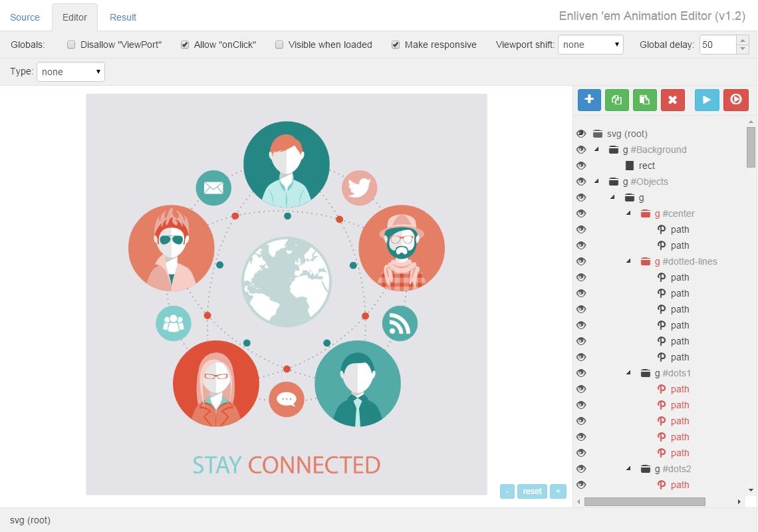Disable the Allow "onClick" checkbox
This screenshot has width=758, height=532.
[x=184, y=45]
